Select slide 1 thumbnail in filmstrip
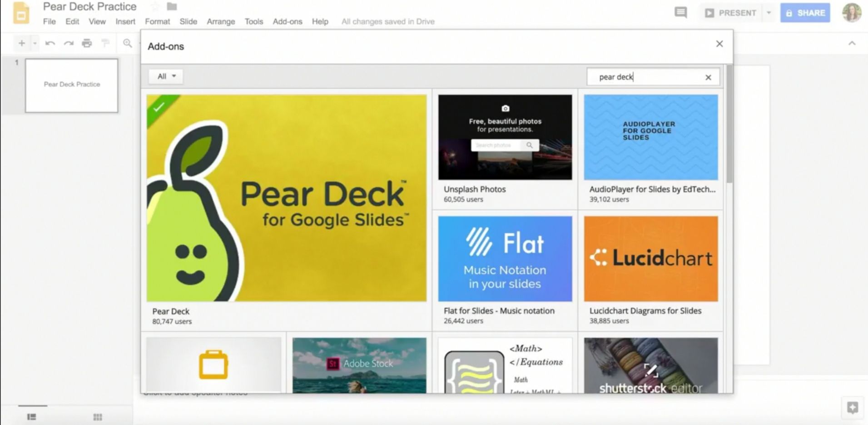Viewport: 868px width, 425px height. pos(72,85)
